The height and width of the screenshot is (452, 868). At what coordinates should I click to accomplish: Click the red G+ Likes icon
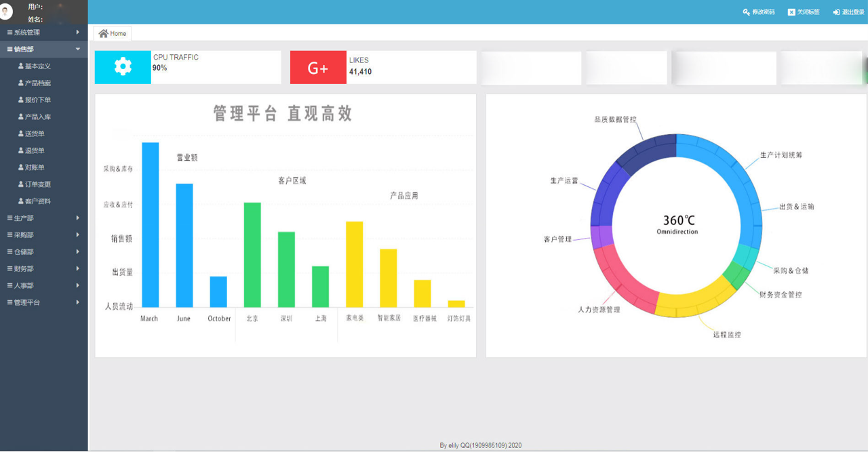pos(318,68)
